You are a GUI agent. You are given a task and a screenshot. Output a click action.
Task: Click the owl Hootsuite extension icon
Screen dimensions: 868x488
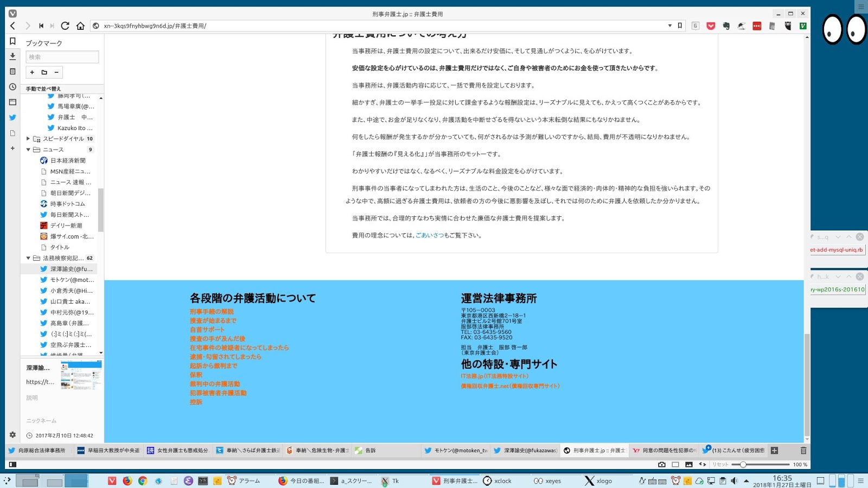[788, 25]
